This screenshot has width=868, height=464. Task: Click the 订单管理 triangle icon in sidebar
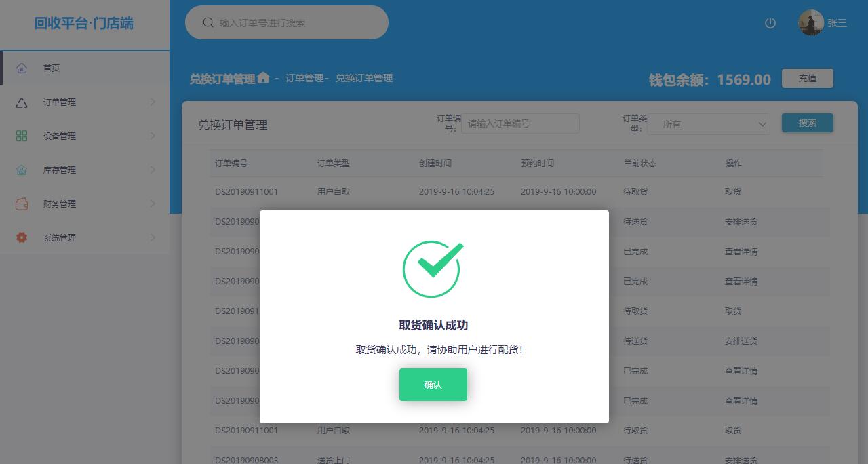point(22,102)
